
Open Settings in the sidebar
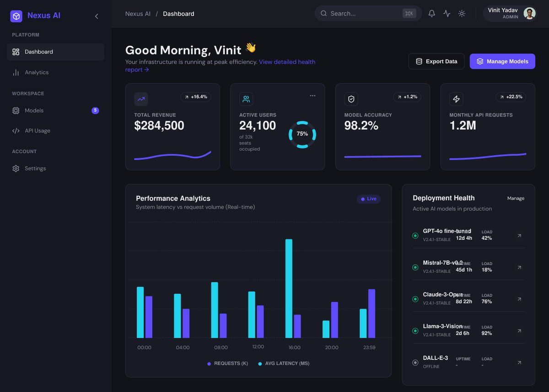point(55,168)
